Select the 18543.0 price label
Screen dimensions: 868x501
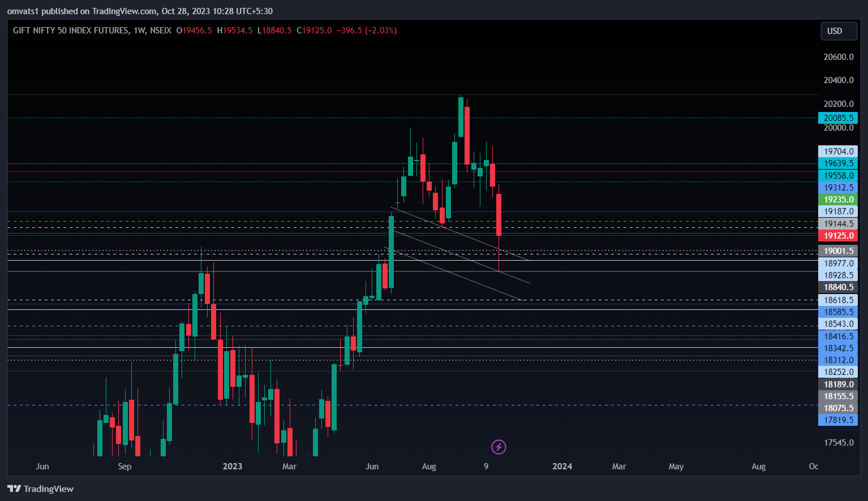838,324
